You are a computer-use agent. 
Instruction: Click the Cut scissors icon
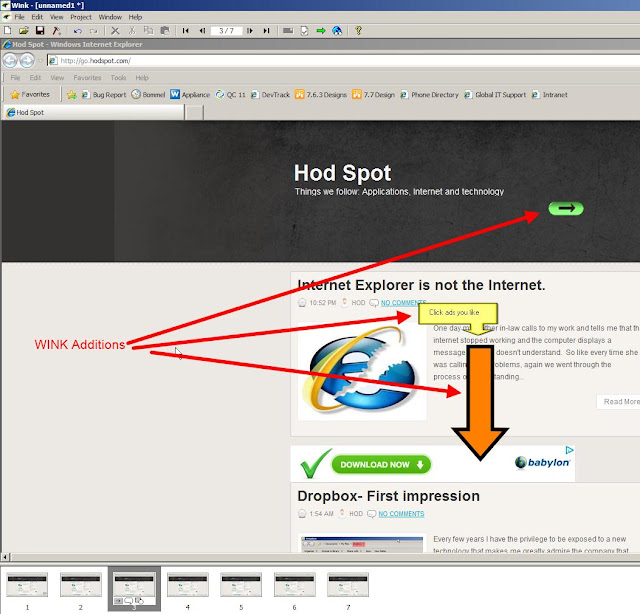(x=132, y=31)
